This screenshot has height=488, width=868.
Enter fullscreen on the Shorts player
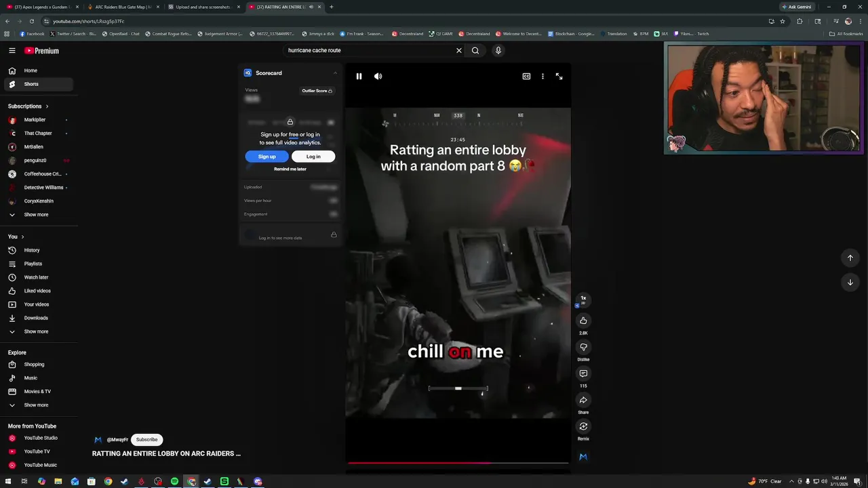[559, 77]
